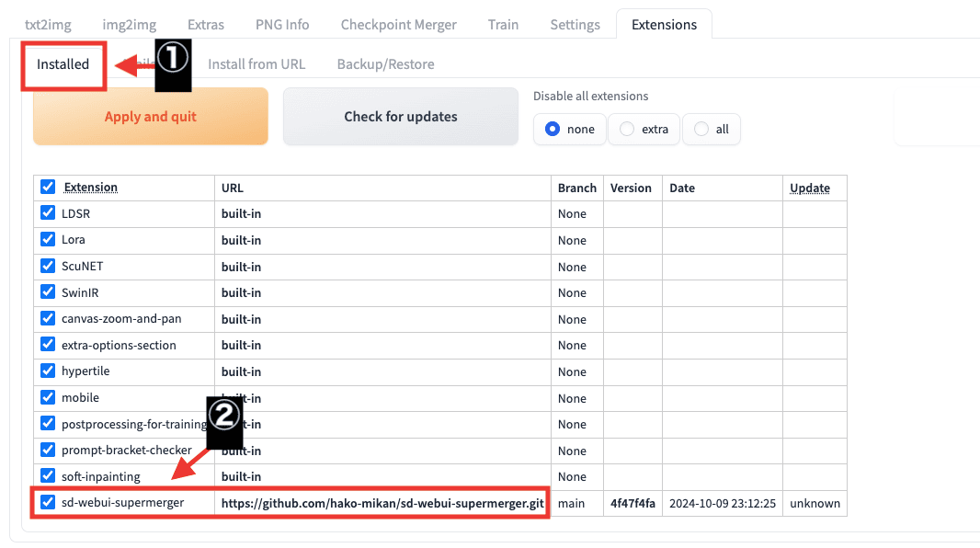This screenshot has width=980, height=548.
Task: Open the PNG Info tab
Action: [x=281, y=25]
